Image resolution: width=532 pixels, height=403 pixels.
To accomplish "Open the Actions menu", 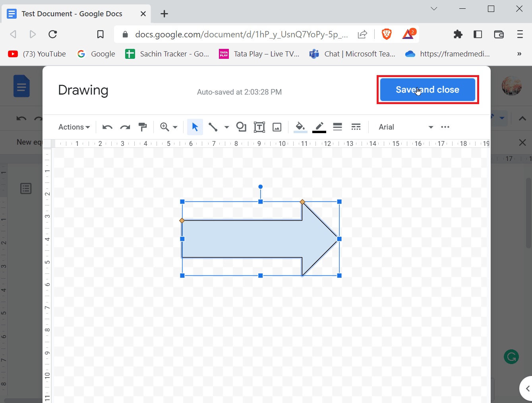I will tap(74, 127).
